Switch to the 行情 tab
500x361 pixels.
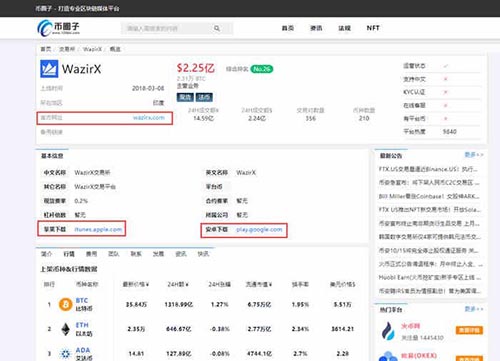pyautogui.click(x=69, y=254)
